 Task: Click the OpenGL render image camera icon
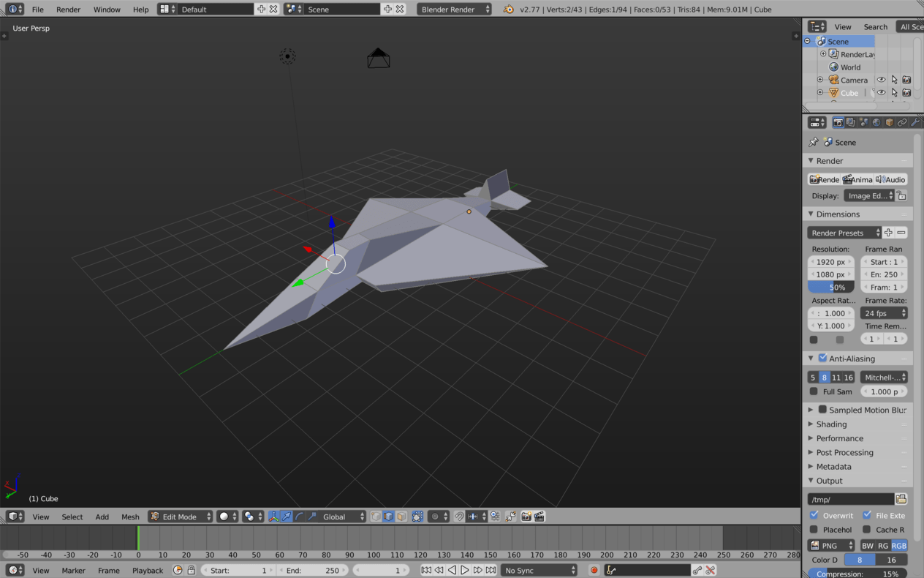click(527, 517)
